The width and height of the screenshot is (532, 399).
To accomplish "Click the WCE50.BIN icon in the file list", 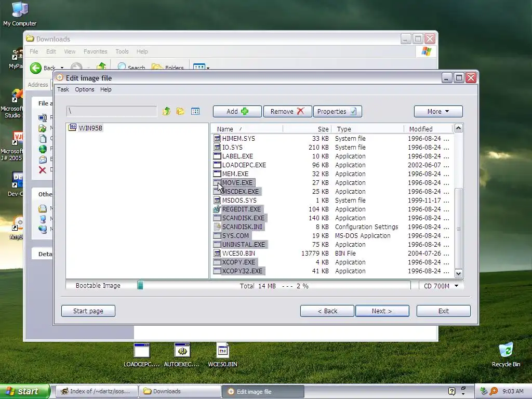I will click(x=217, y=253).
